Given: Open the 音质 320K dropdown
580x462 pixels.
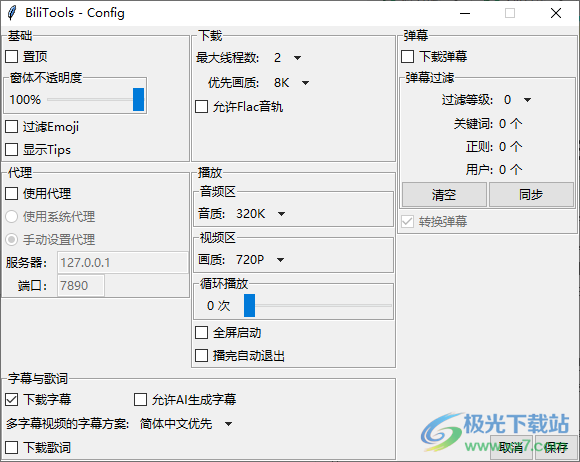Looking at the screenshot, I should point(261,214).
